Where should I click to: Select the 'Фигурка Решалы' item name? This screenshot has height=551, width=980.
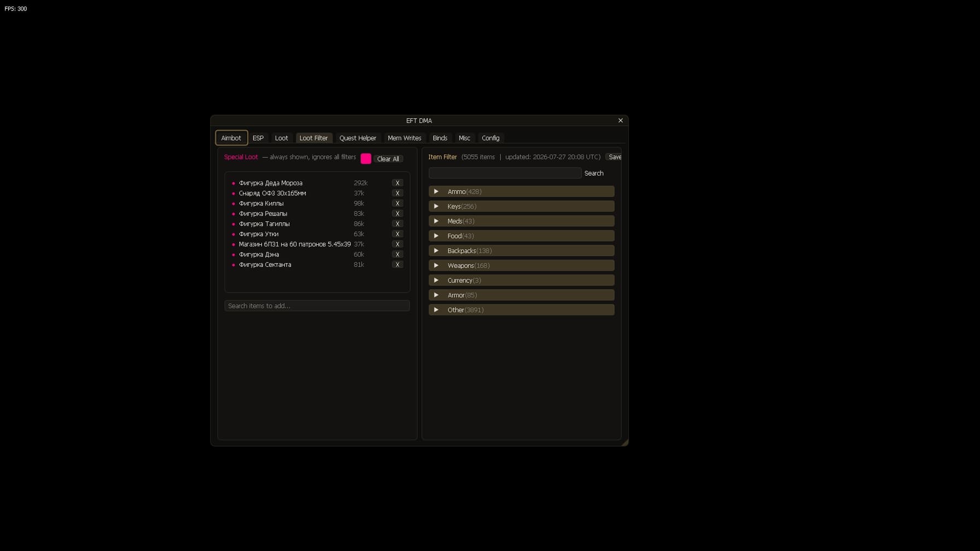(263, 214)
